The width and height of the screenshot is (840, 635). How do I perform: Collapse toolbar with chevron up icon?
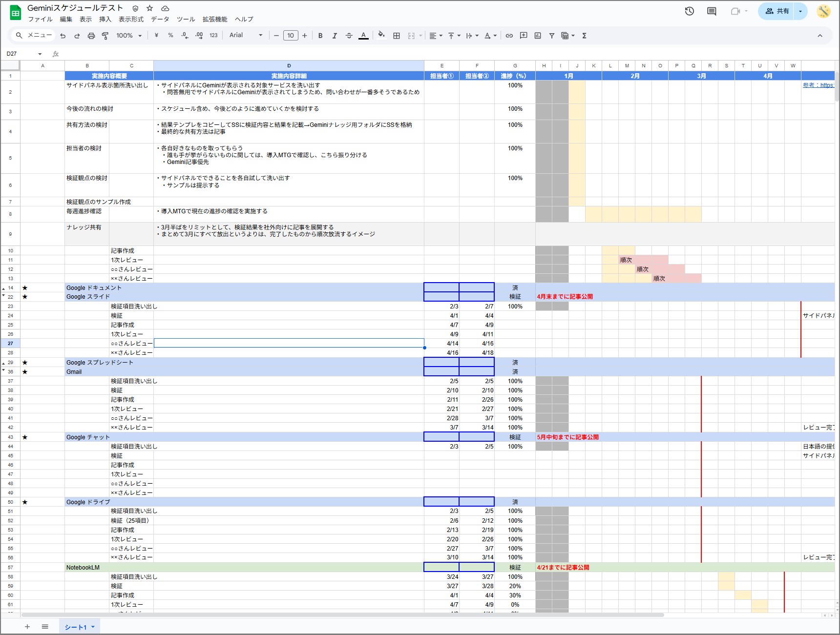coord(820,36)
